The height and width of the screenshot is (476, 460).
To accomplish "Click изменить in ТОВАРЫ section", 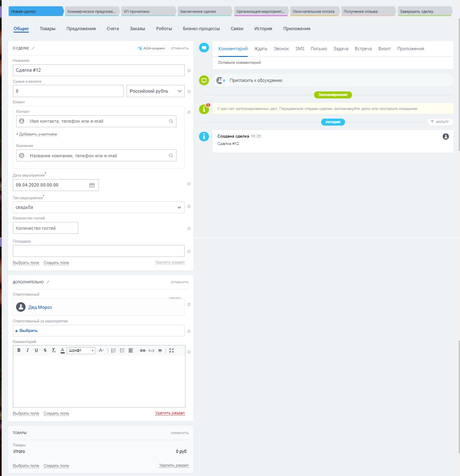I will coord(180,433).
